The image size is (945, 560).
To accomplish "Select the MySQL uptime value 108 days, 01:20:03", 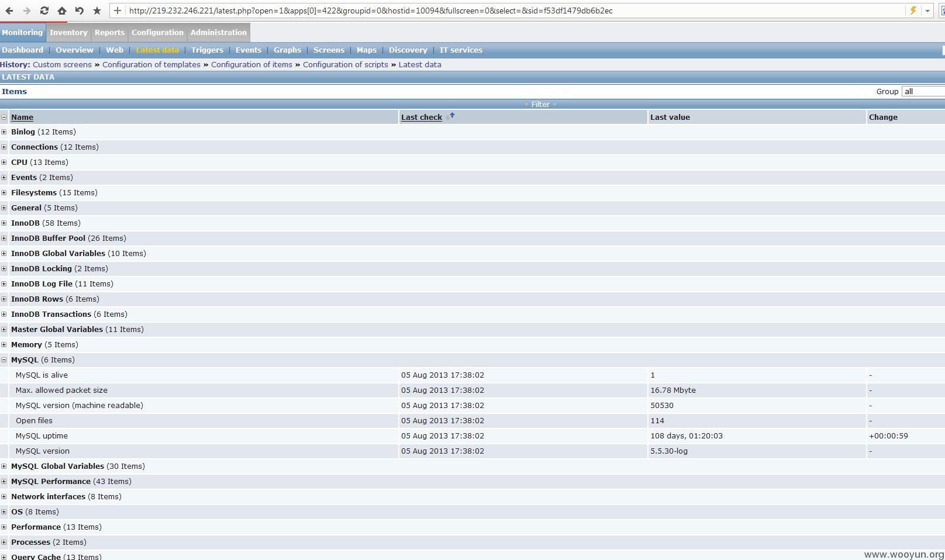I will click(x=687, y=435).
